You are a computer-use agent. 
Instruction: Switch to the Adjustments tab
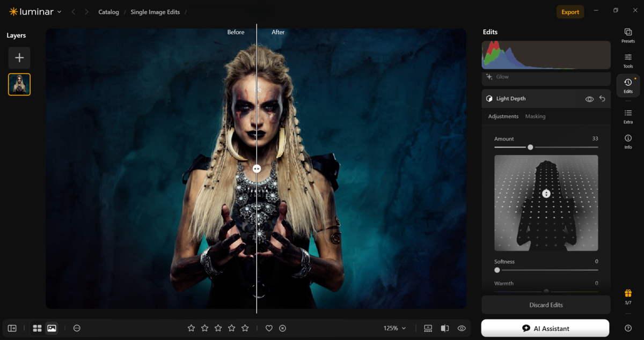503,116
